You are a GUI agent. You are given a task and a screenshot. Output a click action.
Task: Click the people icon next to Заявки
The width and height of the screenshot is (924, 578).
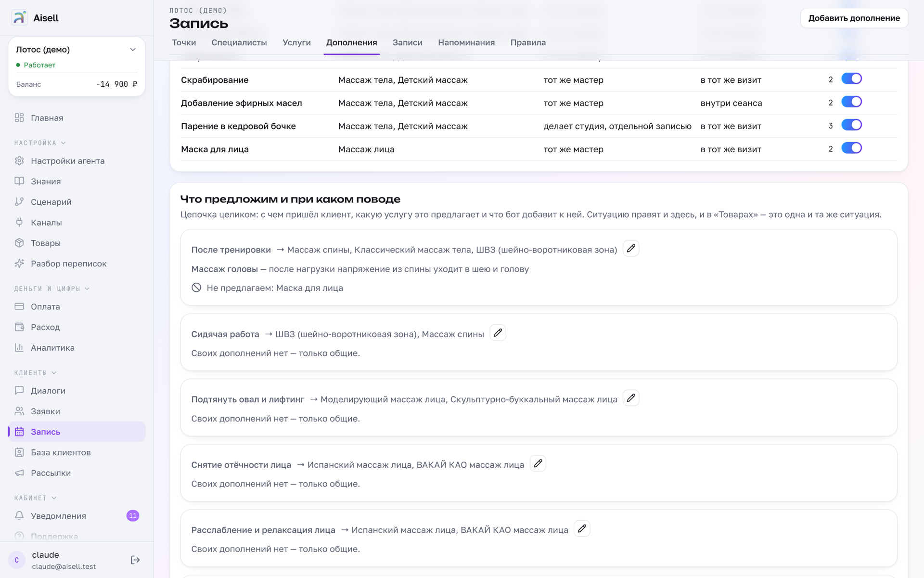(19, 411)
